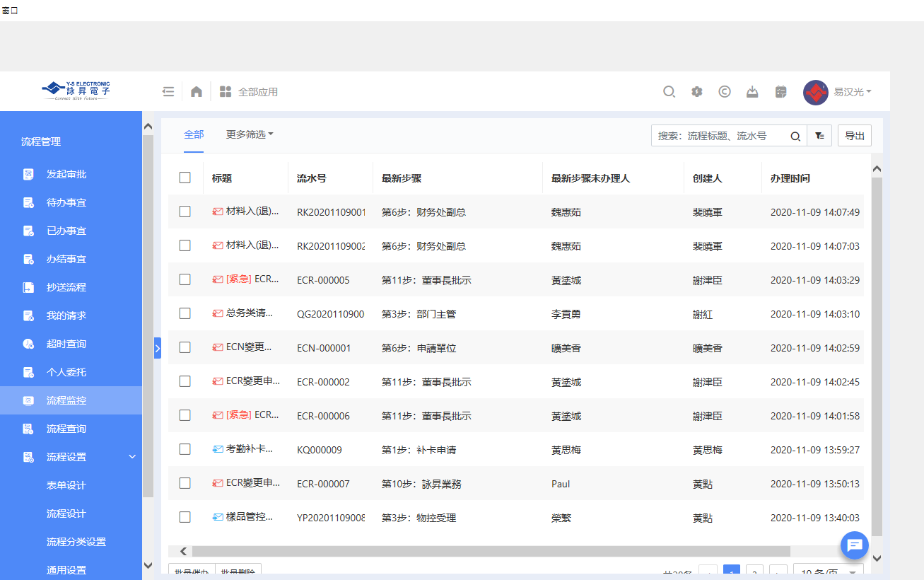Check the row ECR-000005 checkbox
The height and width of the screenshot is (580, 924).
[x=185, y=279]
